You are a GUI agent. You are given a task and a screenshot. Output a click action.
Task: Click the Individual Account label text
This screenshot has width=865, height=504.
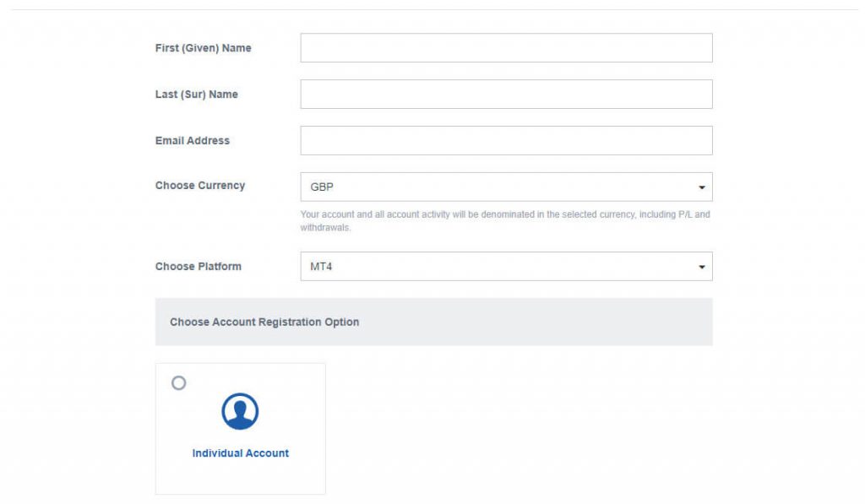[x=239, y=453]
